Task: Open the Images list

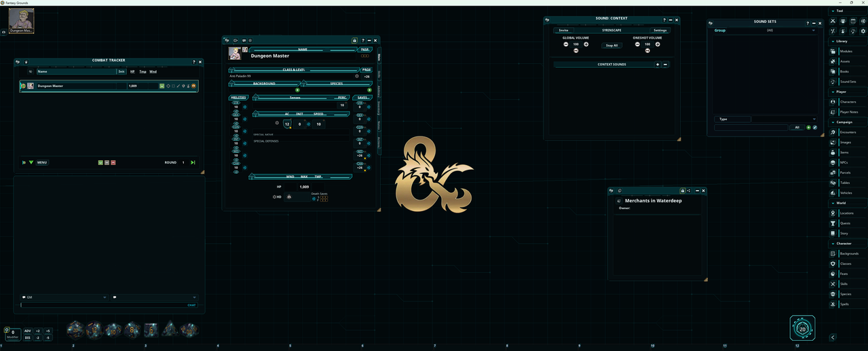Action: [847, 143]
